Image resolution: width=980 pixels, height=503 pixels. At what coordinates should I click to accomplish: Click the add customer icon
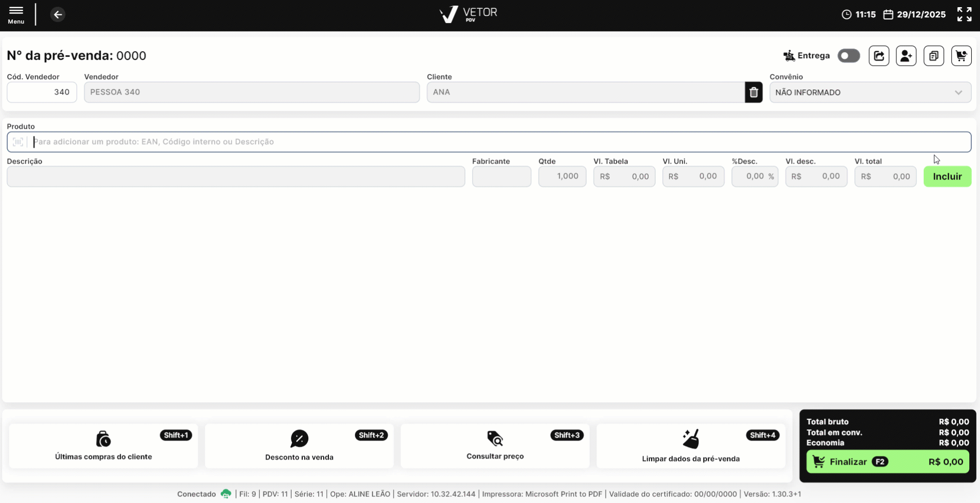pyautogui.click(x=906, y=56)
